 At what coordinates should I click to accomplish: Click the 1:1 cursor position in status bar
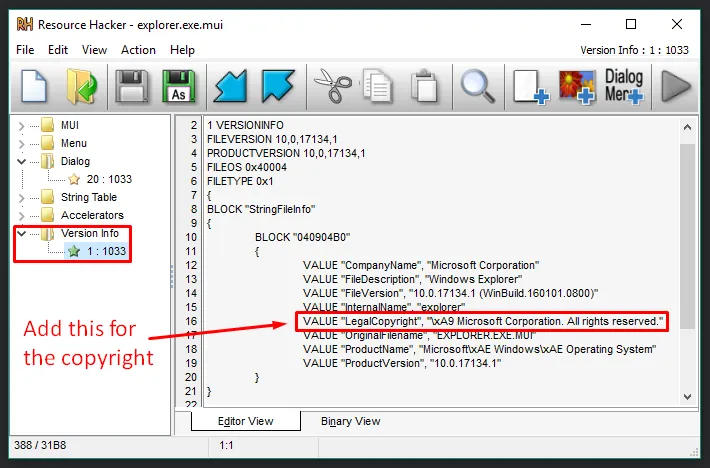click(x=226, y=446)
